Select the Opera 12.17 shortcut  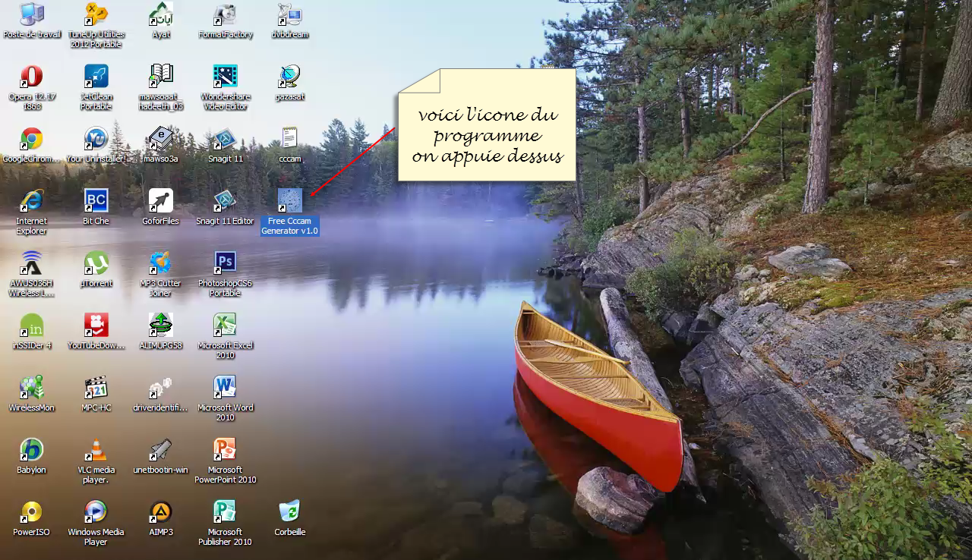[x=31, y=77]
